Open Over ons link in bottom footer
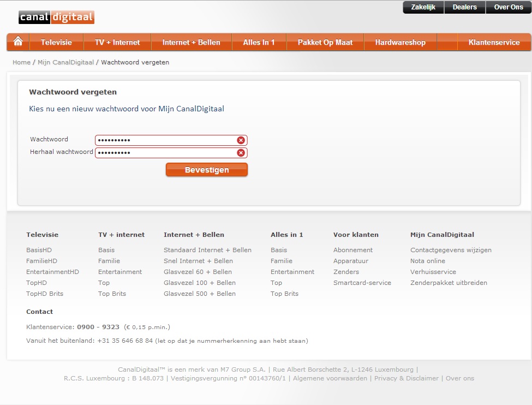This screenshot has width=532, height=405. (460, 378)
